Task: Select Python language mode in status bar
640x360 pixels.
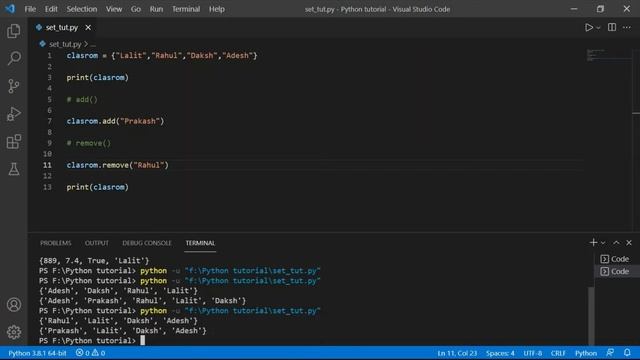Action: (586, 353)
